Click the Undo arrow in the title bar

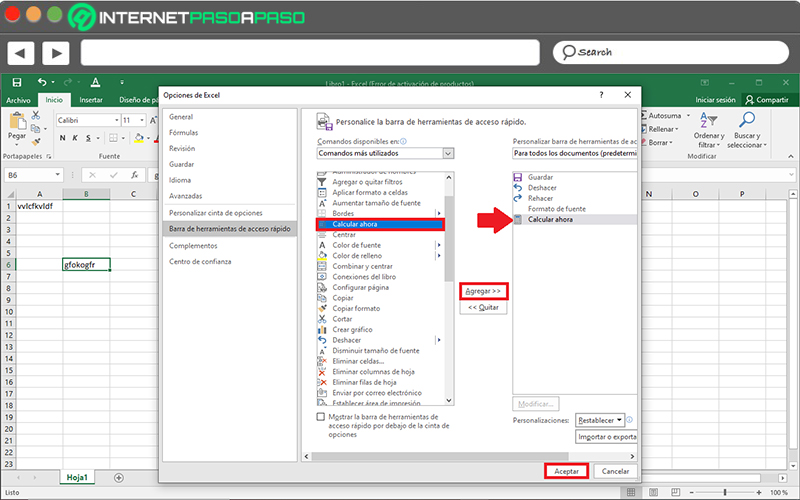41,82
